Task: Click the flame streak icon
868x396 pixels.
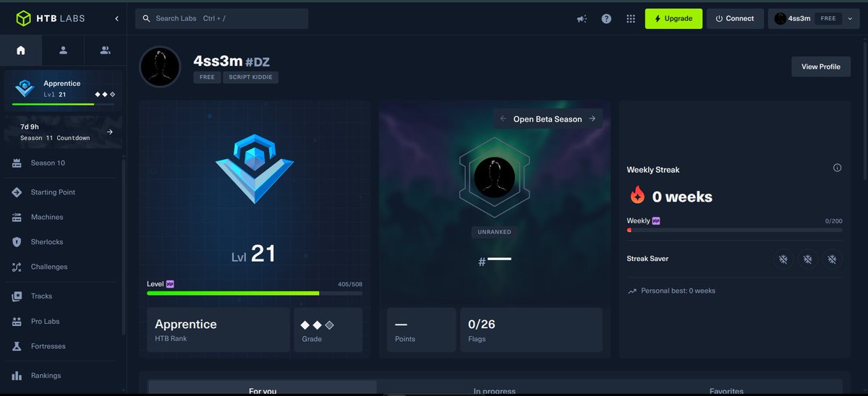Action: coord(637,196)
